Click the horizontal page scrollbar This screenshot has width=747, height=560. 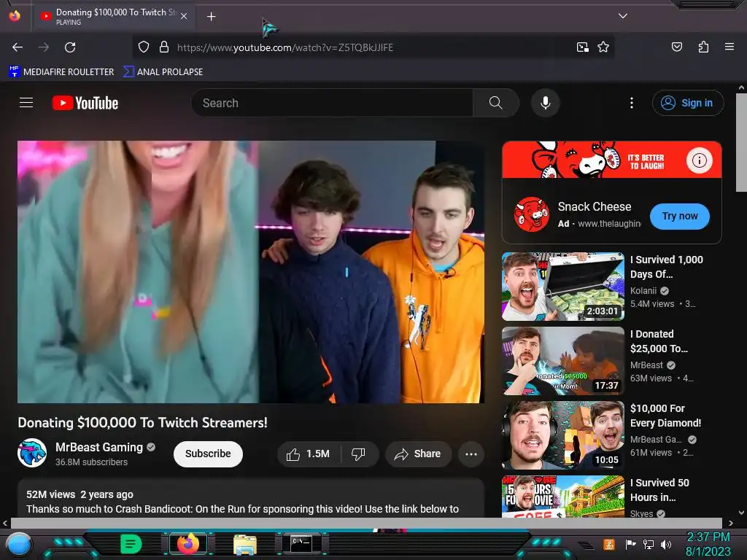tap(366, 523)
